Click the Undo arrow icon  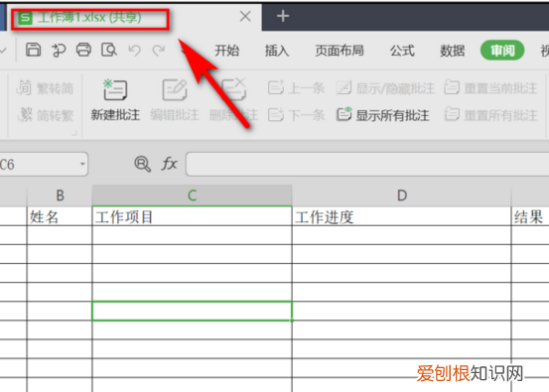(134, 51)
